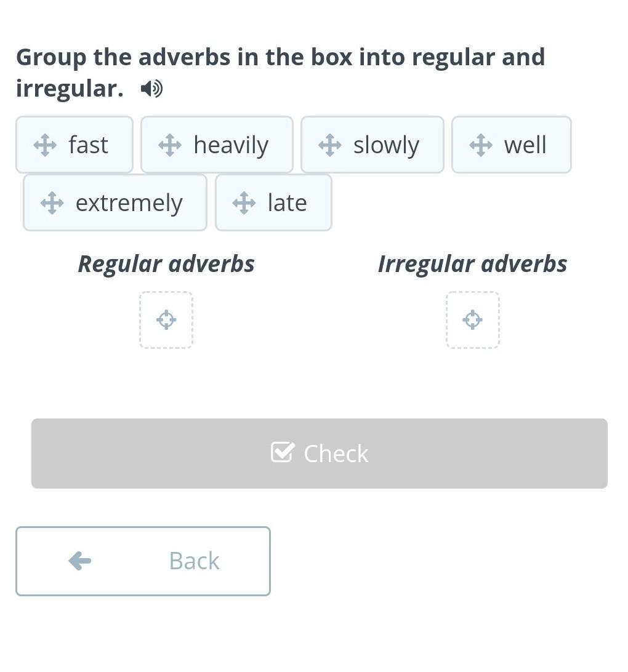Click the left arrow icon on Back
The height and width of the screenshot is (672, 628).
click(80, 561)
